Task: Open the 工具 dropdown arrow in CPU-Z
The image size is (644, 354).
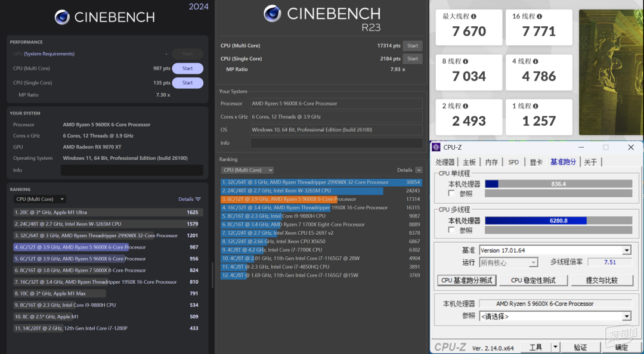Action: coord(555,347)
